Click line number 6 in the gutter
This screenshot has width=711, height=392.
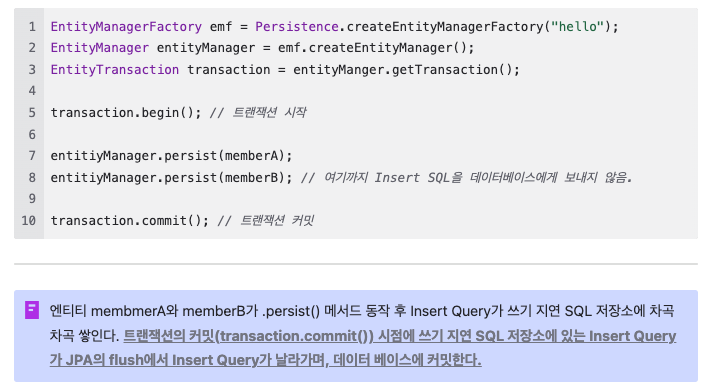[32, 134]
